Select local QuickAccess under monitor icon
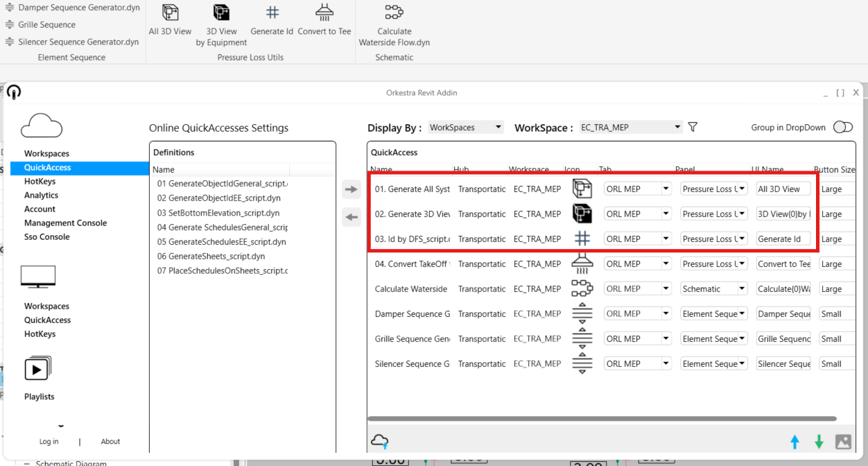 (x=47, y=320)
